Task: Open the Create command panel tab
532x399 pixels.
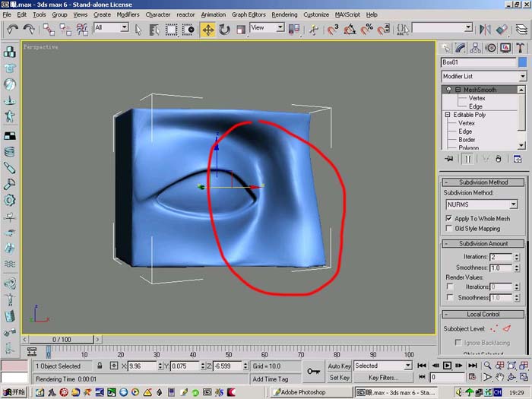Action: pos(445,48)
